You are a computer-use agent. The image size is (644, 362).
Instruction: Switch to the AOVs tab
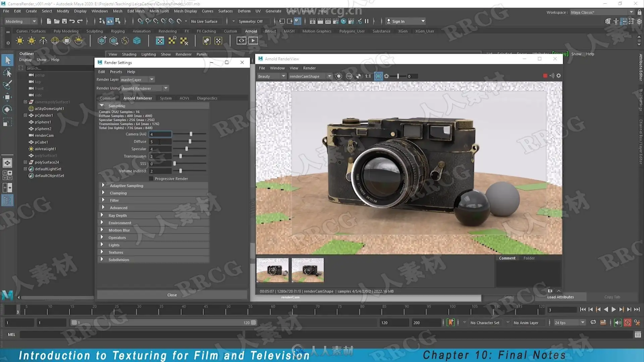[x=184, y=98]
